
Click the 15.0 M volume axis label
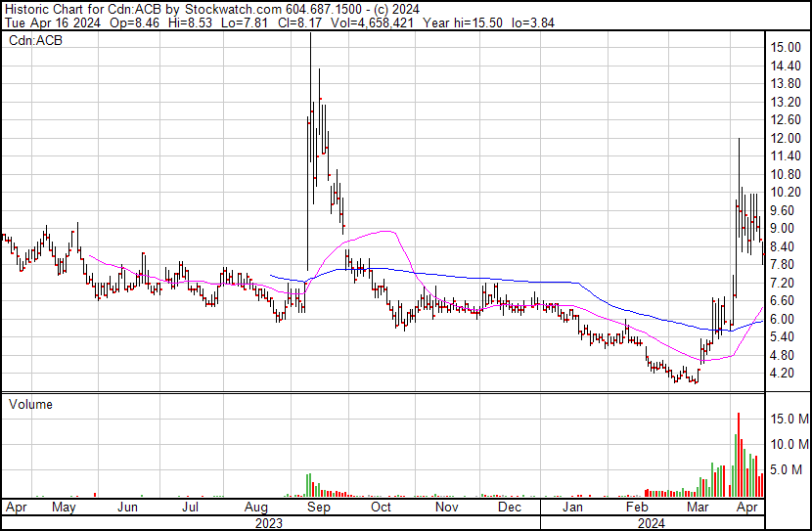tap(789, 419)
